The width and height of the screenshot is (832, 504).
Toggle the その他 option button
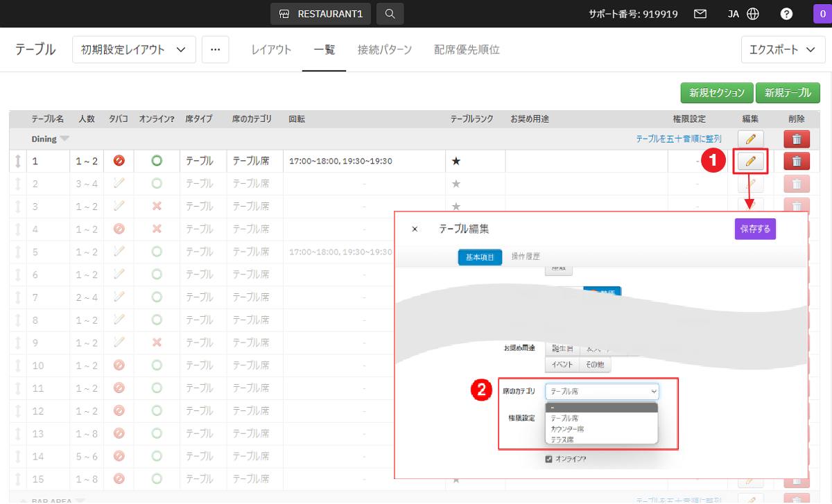tap(596, 365)
